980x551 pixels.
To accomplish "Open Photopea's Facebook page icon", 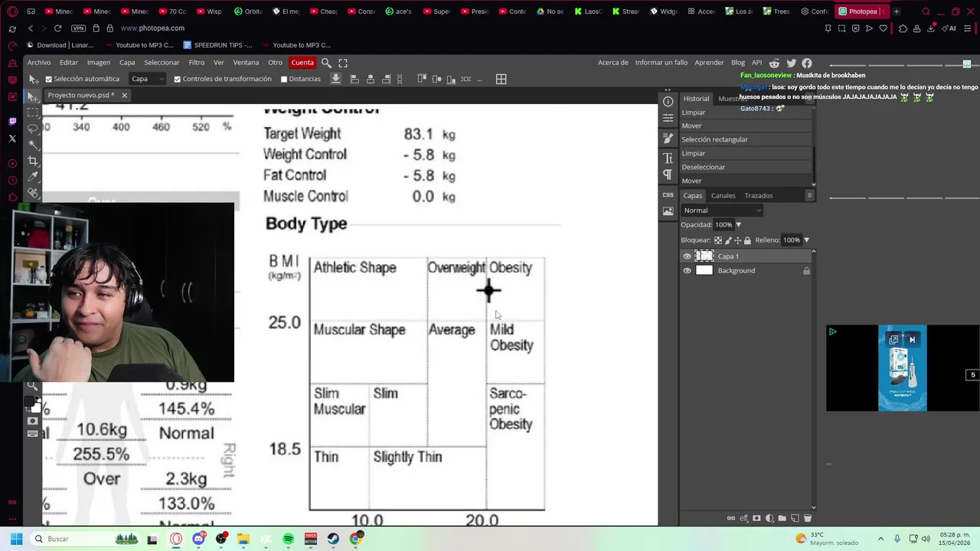I will coord(807,63).
